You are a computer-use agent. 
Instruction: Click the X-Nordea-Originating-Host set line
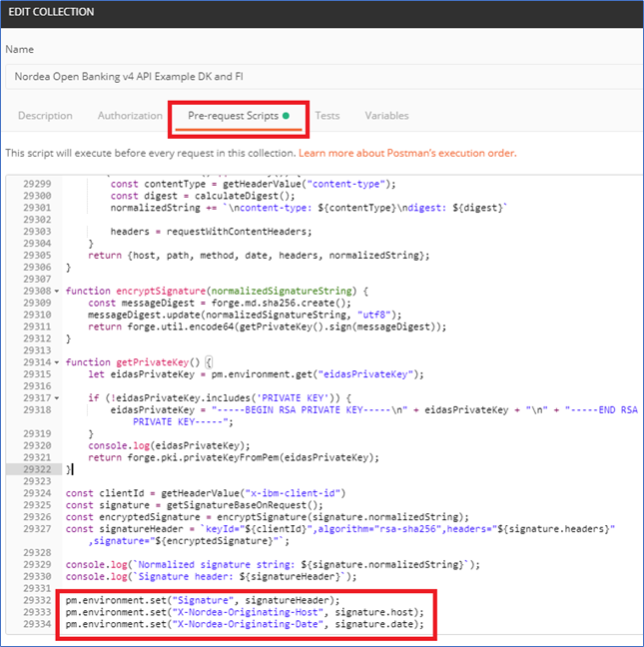tap(245, 612)
